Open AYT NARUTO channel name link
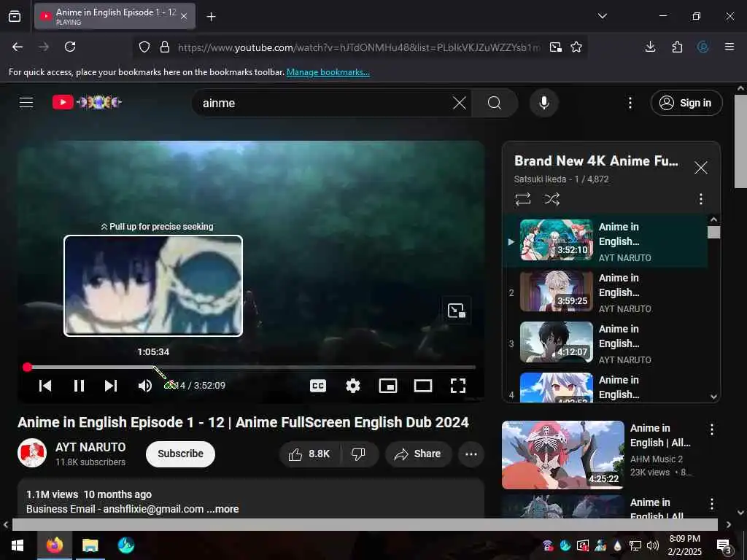The height and width of the screenshot is (560, 747). click(90, 447)
